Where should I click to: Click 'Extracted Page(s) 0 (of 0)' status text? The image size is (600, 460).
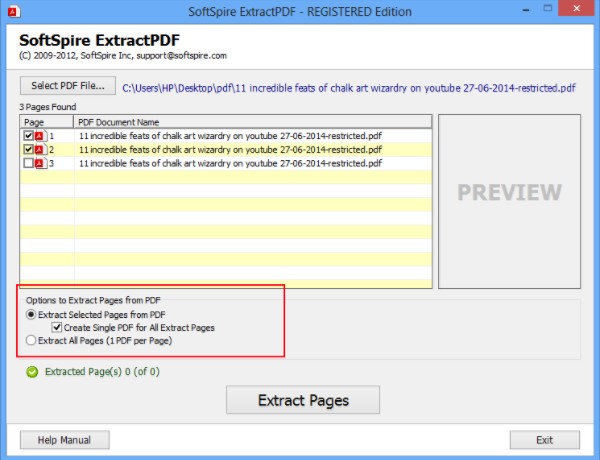(x=102, y=372)
